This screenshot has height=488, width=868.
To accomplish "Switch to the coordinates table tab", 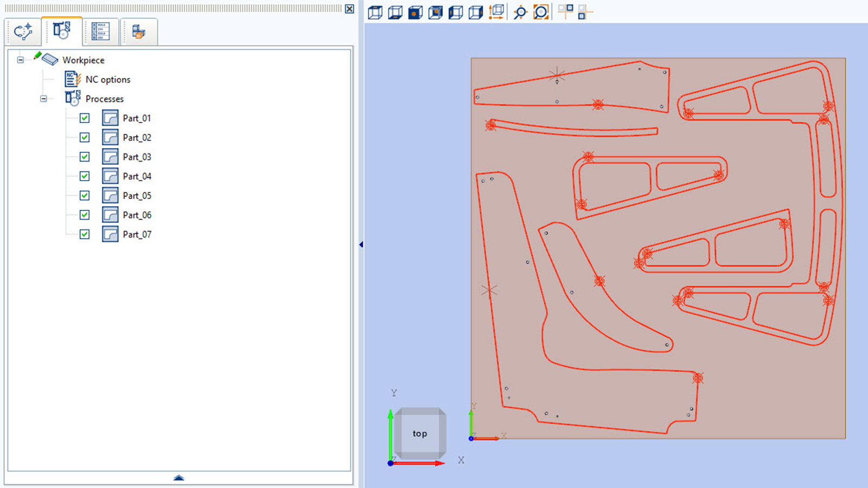I will pyautogui.click(x=101, y=31).
